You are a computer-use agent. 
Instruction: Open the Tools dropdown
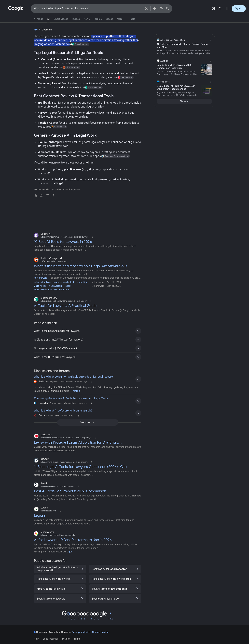(x=133, y=19)
